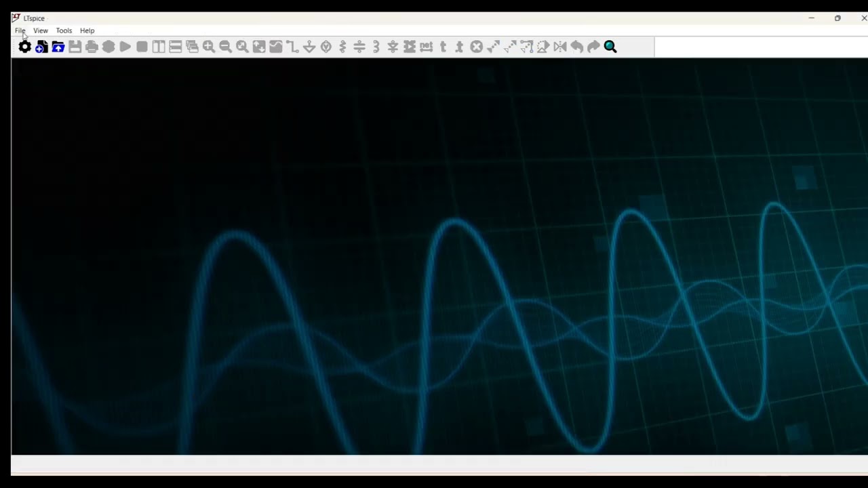Select the net label tool

tap(426, 47)
